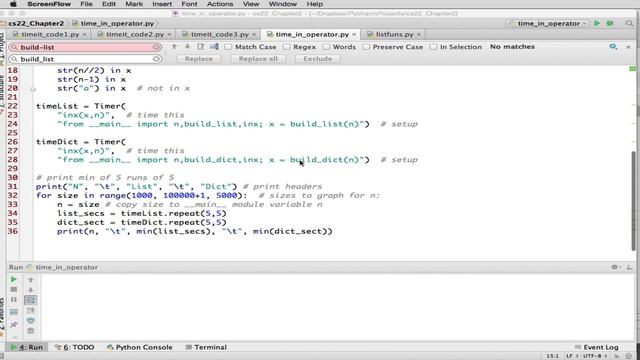Open find bar settings gear
Screen dimensions: 640x360
tap(613, 47)
